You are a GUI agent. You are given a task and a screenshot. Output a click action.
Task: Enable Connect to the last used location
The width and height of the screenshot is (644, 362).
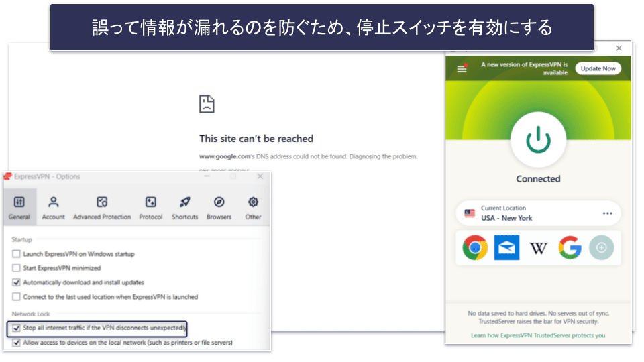click(x=16, y=296)
